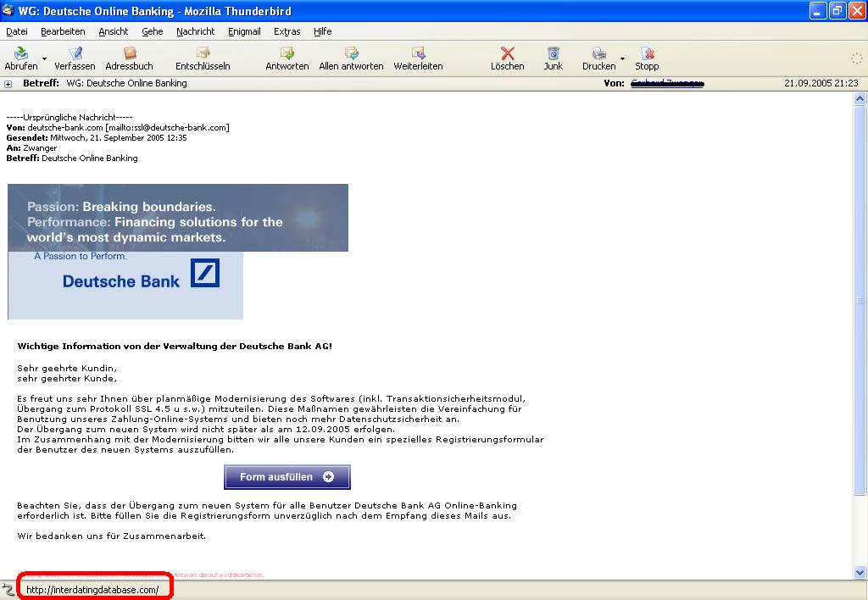The image size is (868, 600).
Task: Click the Form ausfüllen button
Action: (287, 477)
